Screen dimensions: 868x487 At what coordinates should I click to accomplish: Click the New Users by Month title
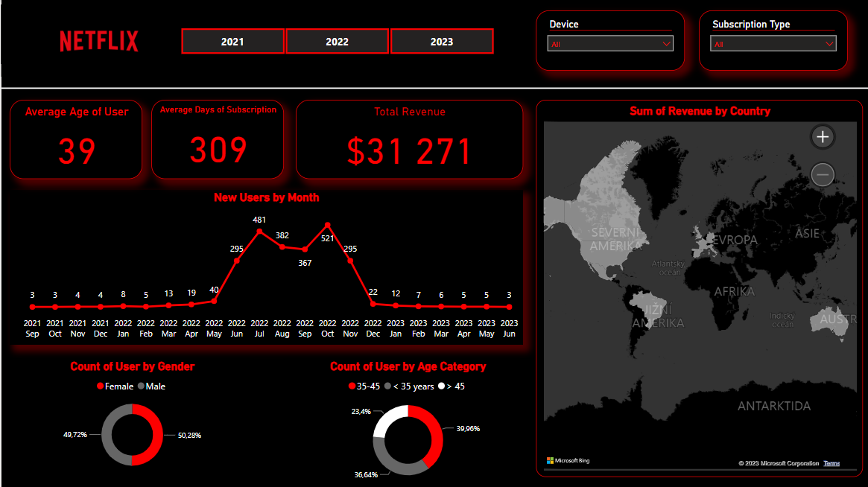[x=266, y=197]
